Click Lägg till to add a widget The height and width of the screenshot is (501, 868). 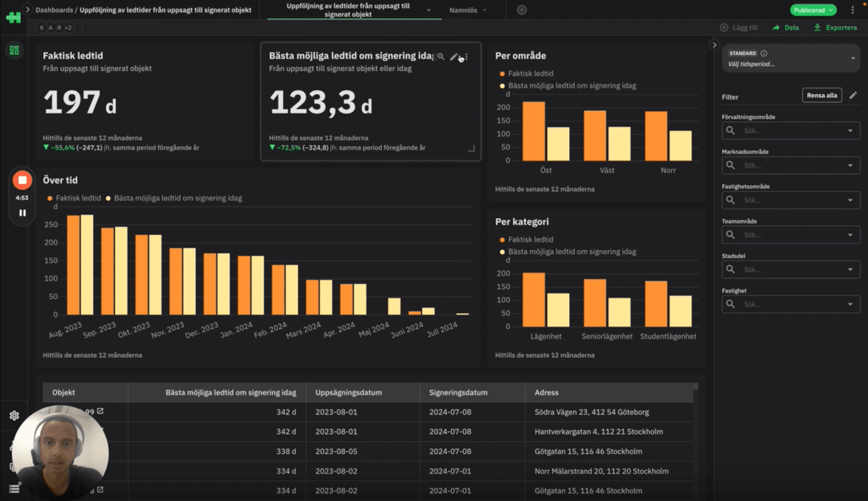(739, 28)
